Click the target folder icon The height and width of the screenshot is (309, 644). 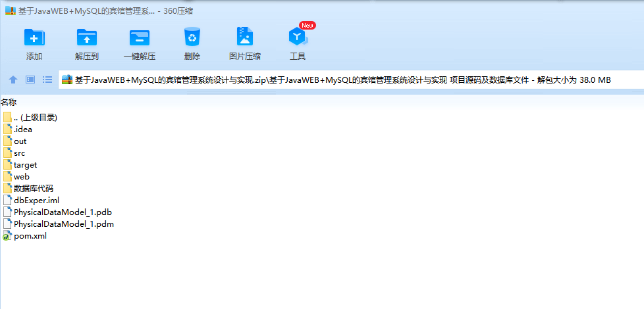tap(7, 165)
